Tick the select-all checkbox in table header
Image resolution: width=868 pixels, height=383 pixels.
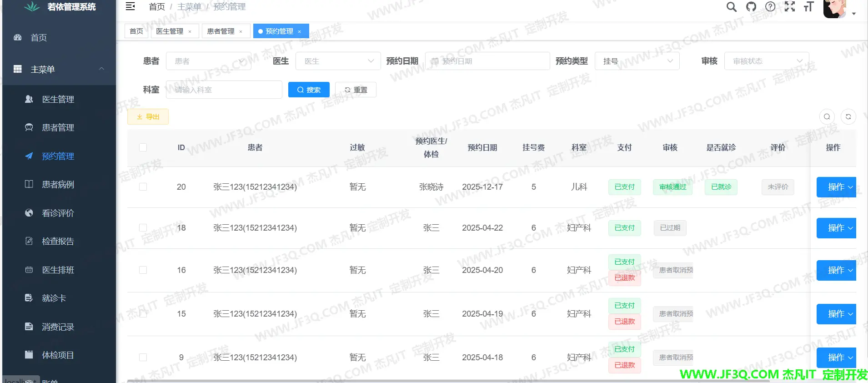pos(143,147)
